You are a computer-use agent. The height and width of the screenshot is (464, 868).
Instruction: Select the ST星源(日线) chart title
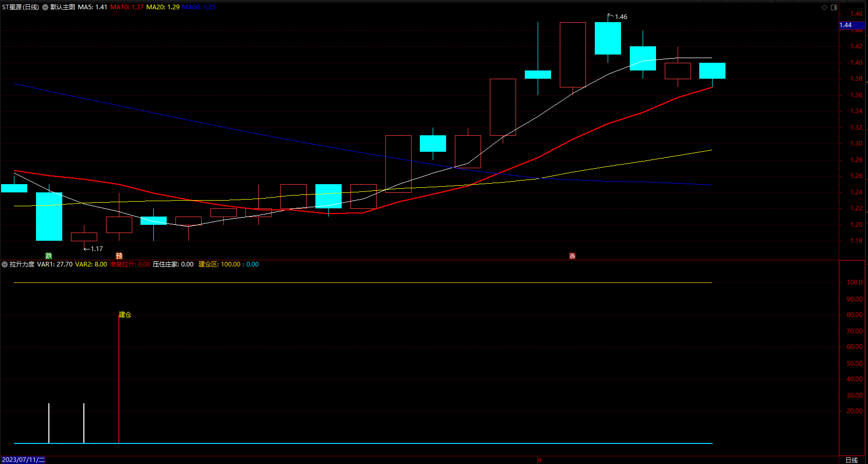(21, 7)
